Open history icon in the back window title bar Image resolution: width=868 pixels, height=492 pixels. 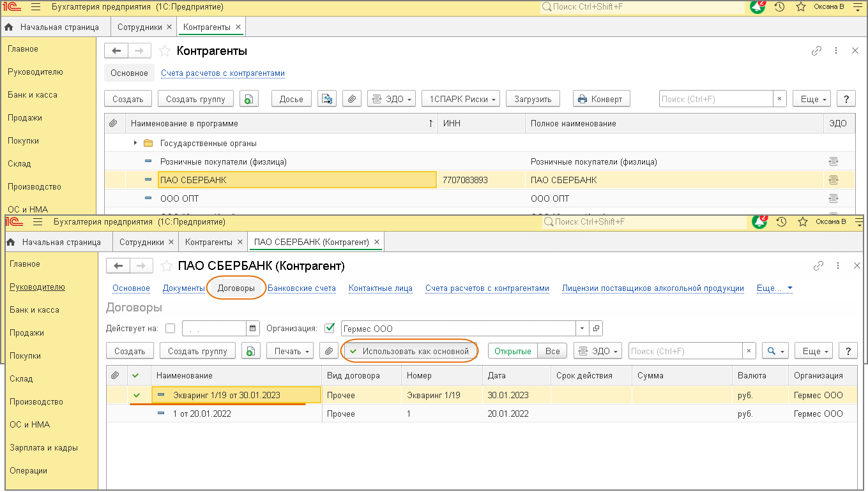[779, 7]
